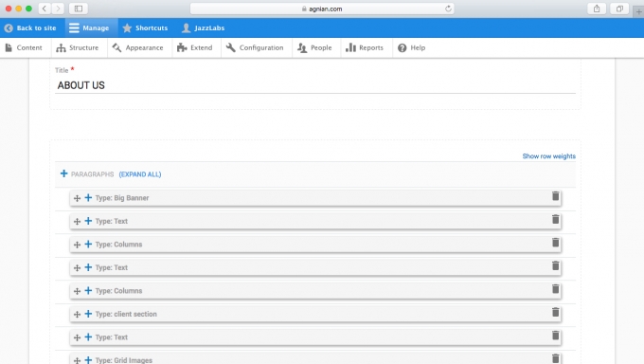Go back to site
The height and width of the screenshot is (364, 644).
click(30, 28)
